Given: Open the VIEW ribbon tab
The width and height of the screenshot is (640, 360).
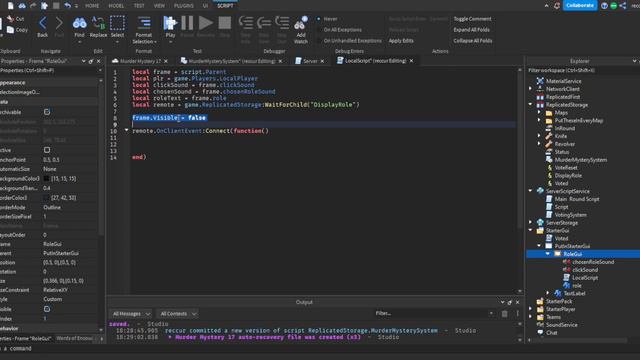Looking at the screenshot, I should click(x=159, y=6).
